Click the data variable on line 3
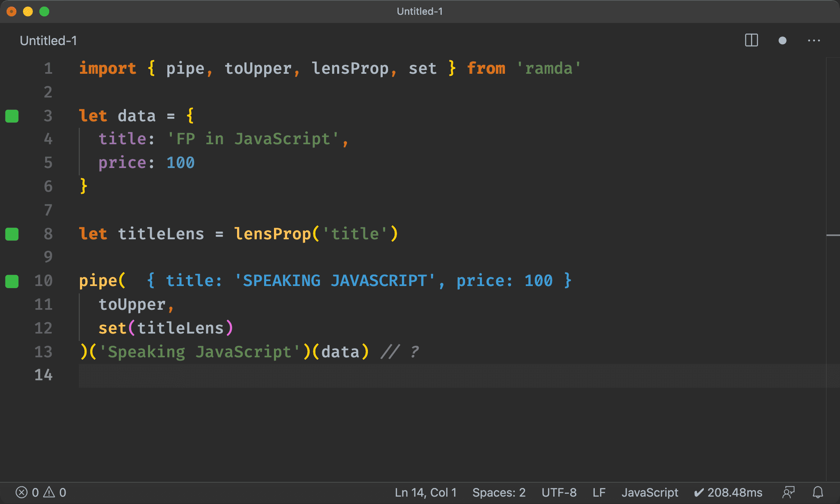 pos(137,116)
